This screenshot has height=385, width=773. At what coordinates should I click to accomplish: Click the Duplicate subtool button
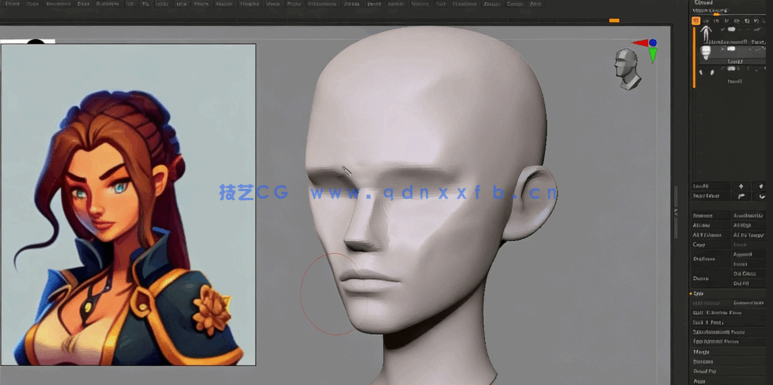point(710,259)
